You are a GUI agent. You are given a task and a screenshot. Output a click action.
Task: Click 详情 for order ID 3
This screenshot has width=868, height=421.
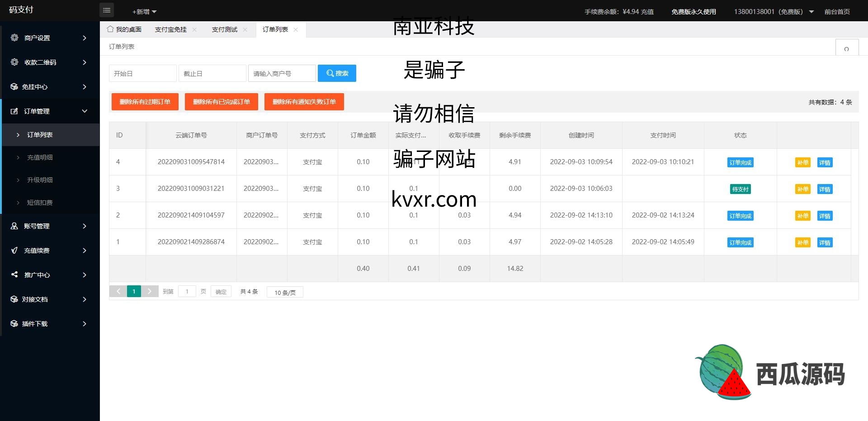point(825,189)
